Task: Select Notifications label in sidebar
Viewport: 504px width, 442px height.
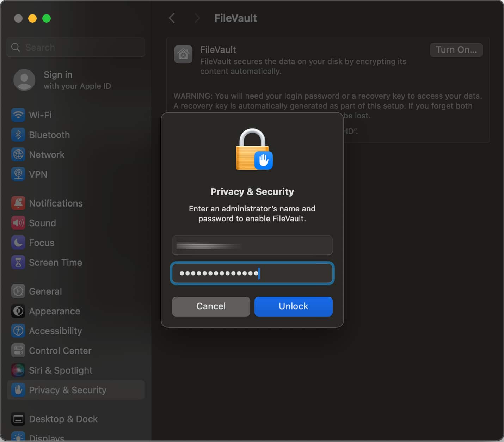Action: [x=56, y=203]
